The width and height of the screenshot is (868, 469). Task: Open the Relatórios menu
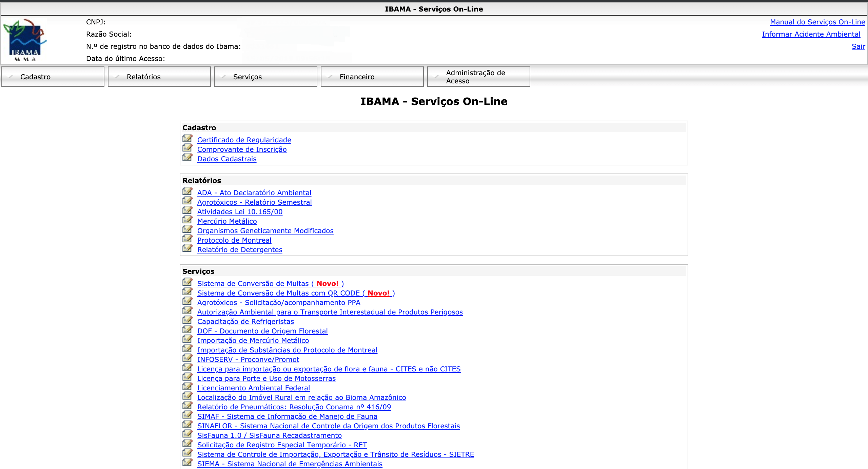[x=159, y=77]
